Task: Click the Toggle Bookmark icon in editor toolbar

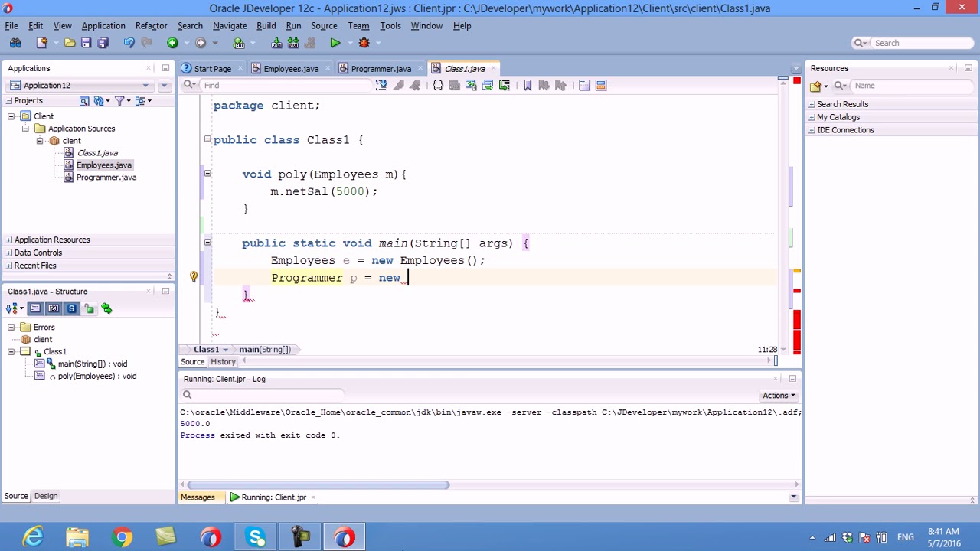Action: point(528,85)
